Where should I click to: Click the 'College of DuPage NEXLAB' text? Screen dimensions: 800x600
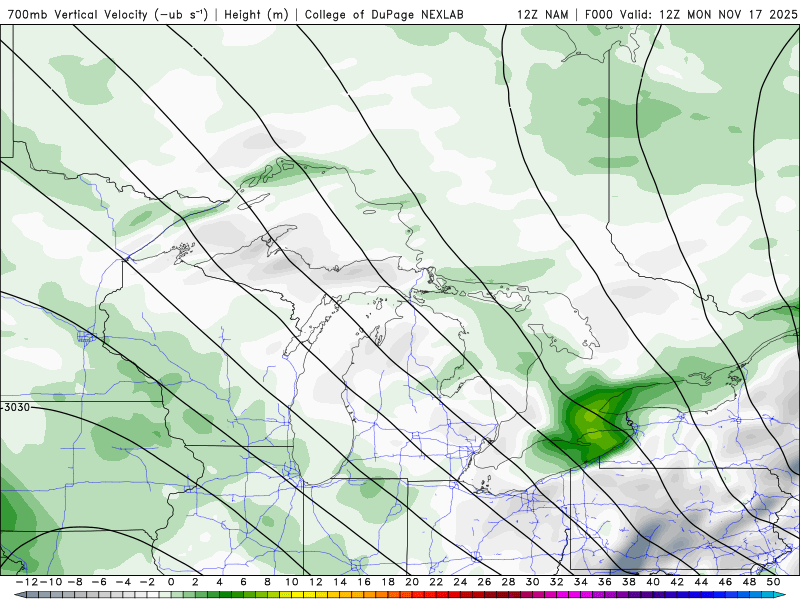point(384,14)
